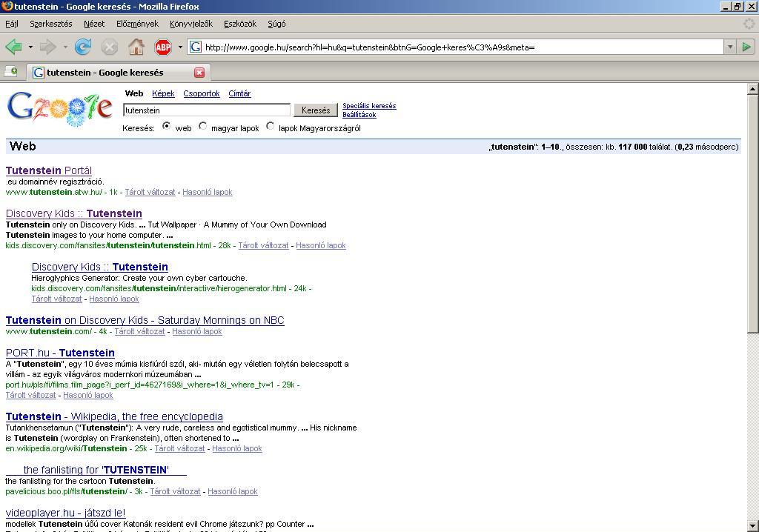Open Tárolt változat for pavelicious fanlisting
The width and height of the screenshot is (759, 532).
(x=175, y=492)
